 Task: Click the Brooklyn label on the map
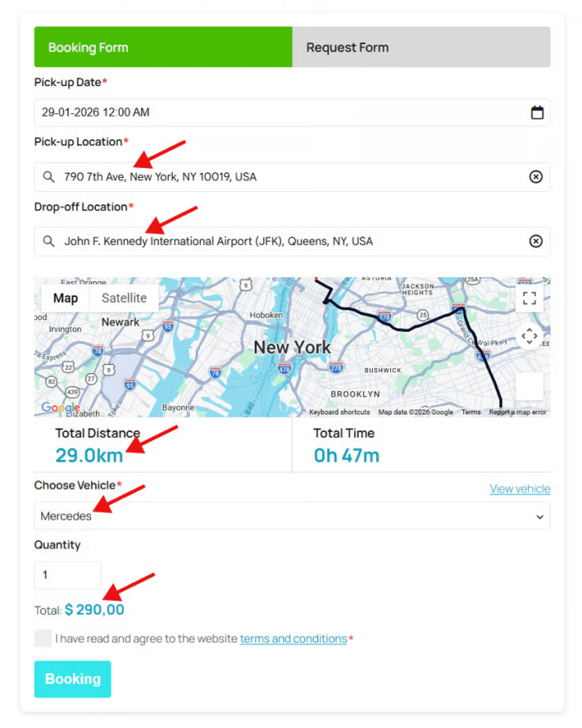tap(355, 394)
